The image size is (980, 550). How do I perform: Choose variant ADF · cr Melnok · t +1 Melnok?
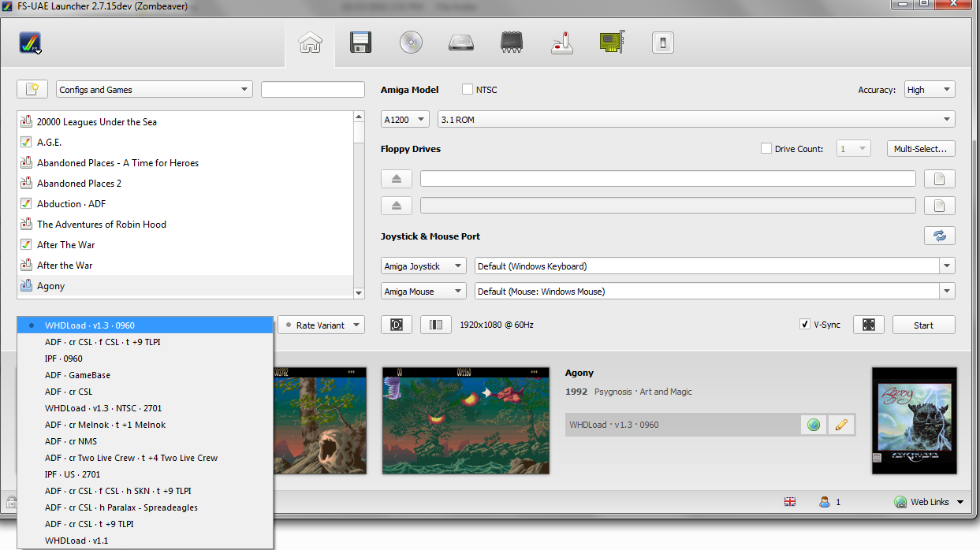[145, 425]
